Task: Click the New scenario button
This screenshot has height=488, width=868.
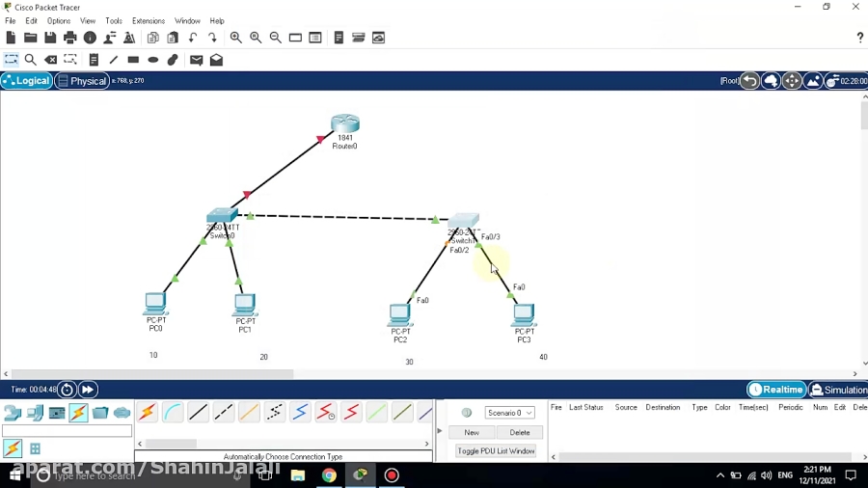Action: pyautogui.click(x=472, y=432)
